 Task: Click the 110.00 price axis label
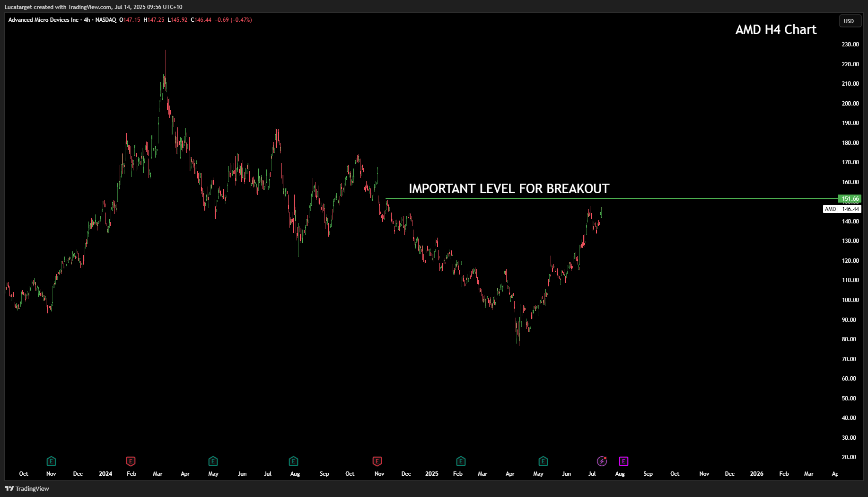[850, 280]
